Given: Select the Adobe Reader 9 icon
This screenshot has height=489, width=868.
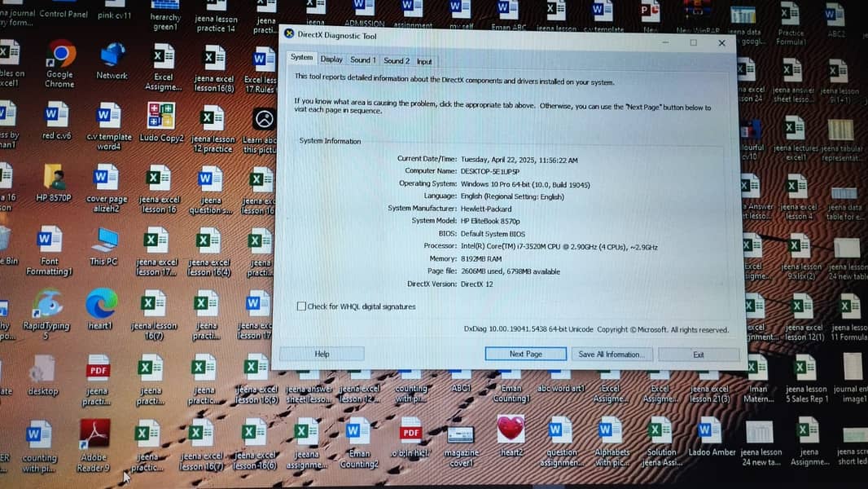Looking at the screenshot, I should [x=94, y=445].
